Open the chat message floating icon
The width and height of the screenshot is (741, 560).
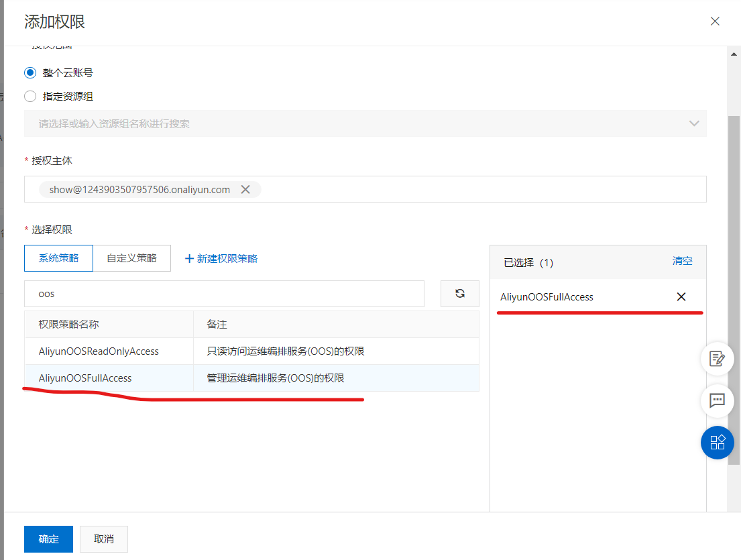click(717, 401)
